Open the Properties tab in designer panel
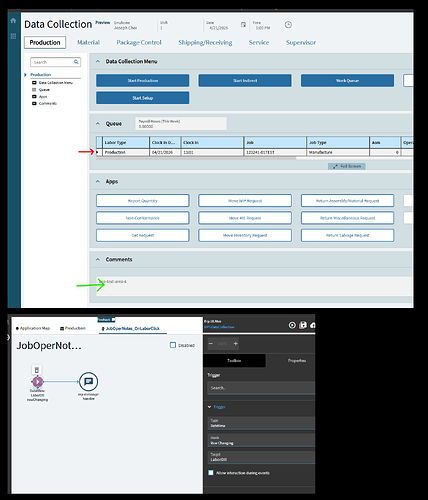 click(x=297, y=361)
